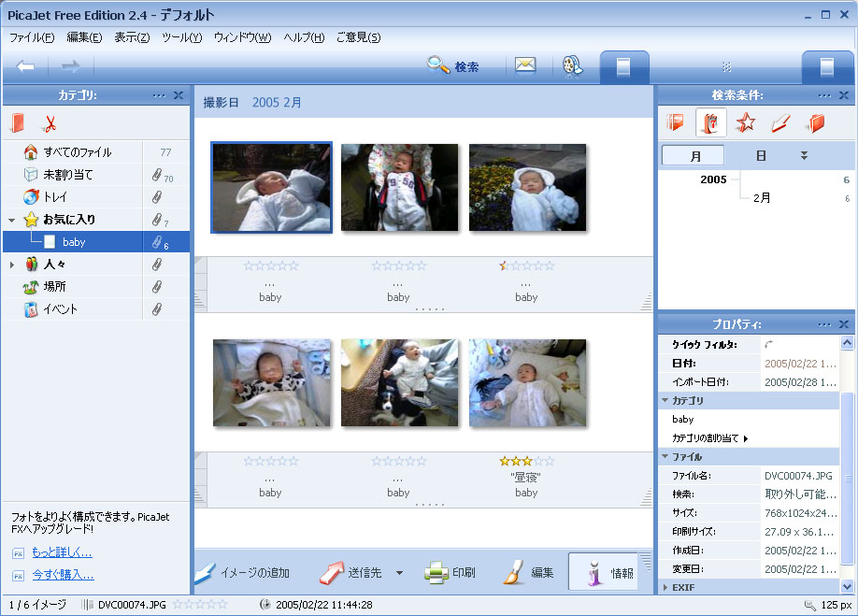Open the 検索条件 panel options dots

824,95
